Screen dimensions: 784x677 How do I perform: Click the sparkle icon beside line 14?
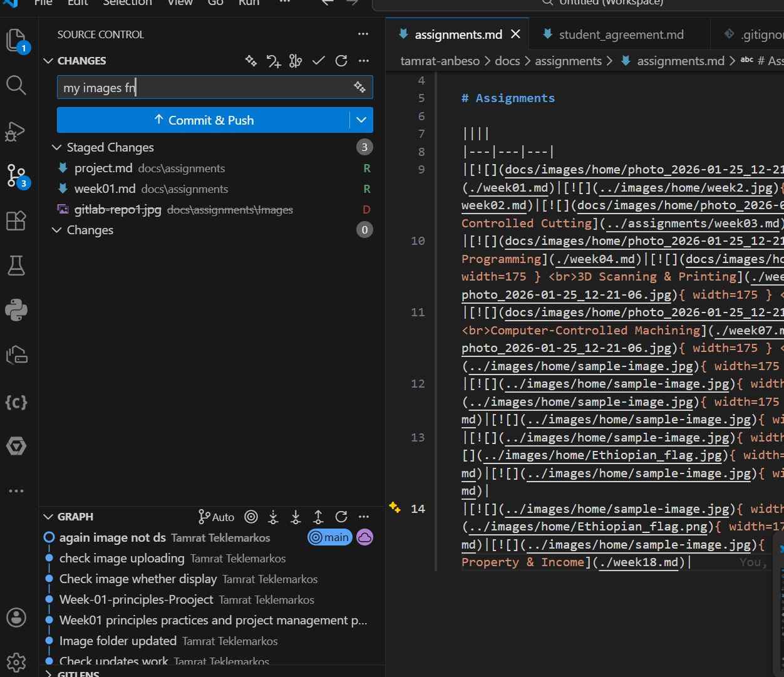click(x=395, y=508)
